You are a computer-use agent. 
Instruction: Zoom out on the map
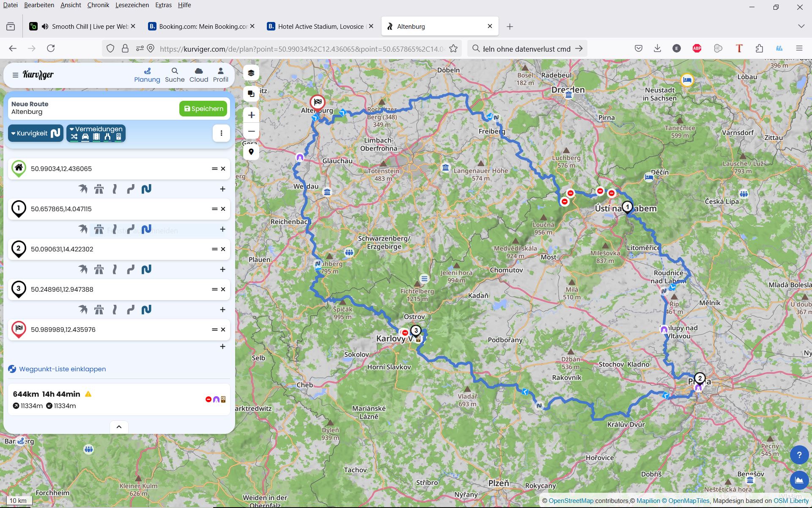click(251, 131)
